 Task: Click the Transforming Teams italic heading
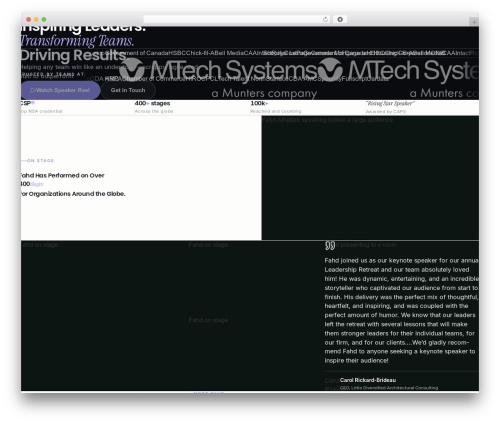point(77,41)
